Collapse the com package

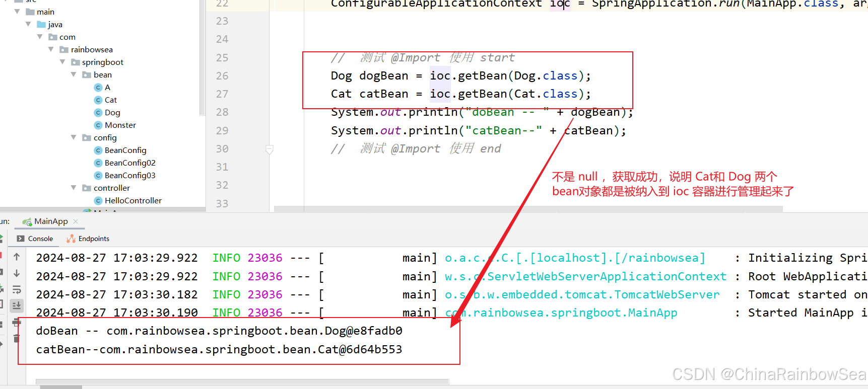click(40, 37)
